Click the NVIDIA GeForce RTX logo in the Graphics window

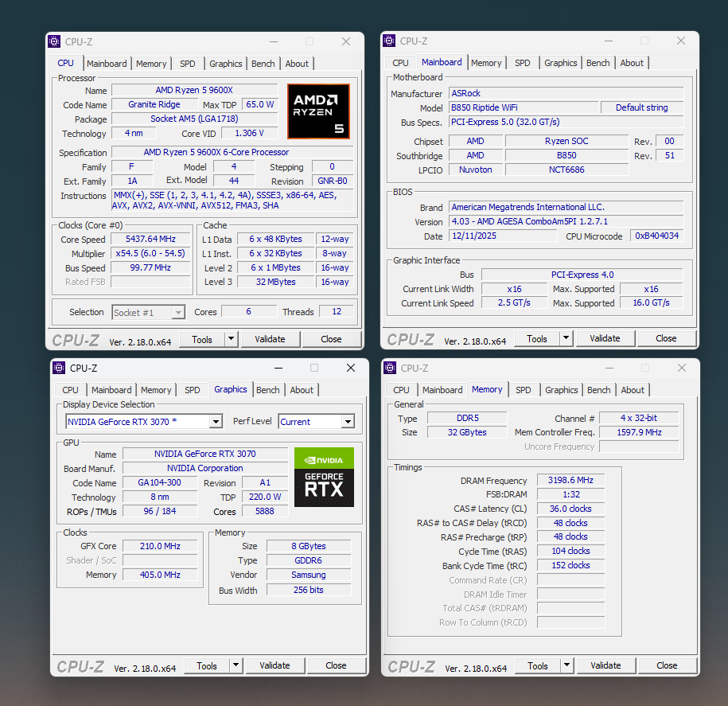point(324,477)
